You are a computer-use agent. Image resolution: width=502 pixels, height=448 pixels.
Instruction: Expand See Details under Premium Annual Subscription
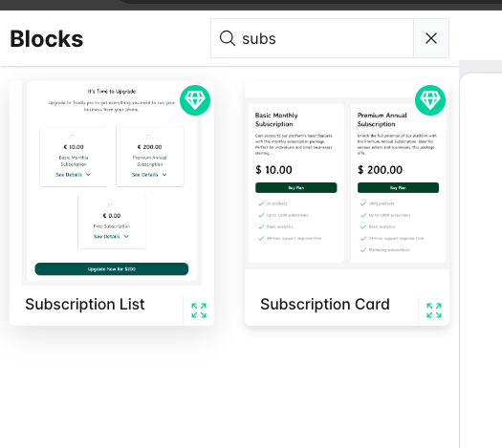click(x=149, y=175)
